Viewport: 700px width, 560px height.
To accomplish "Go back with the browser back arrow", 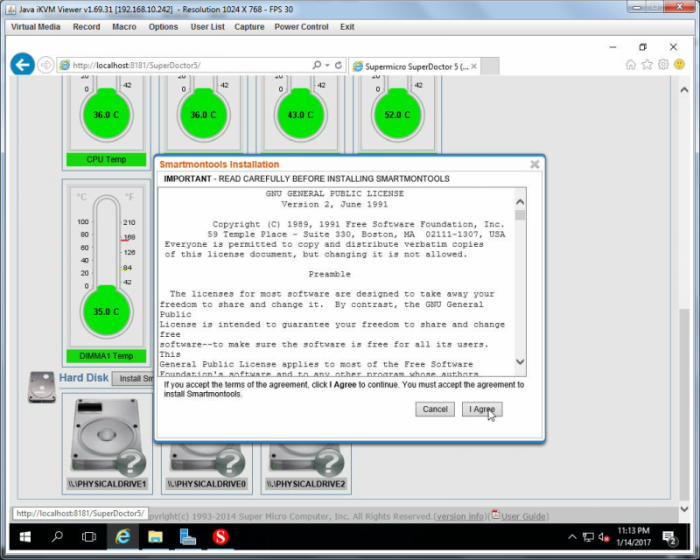I will tap(22, 65).
